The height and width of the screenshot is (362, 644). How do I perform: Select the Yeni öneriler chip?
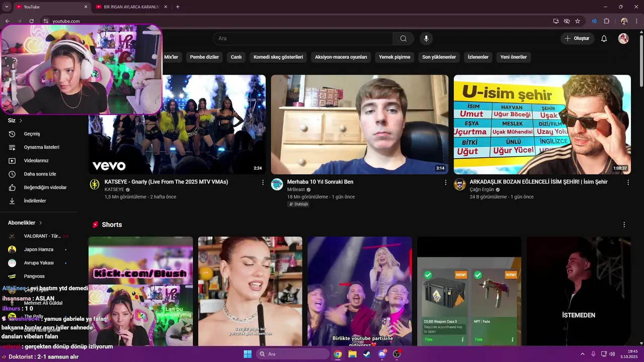[x=513, y=57]
